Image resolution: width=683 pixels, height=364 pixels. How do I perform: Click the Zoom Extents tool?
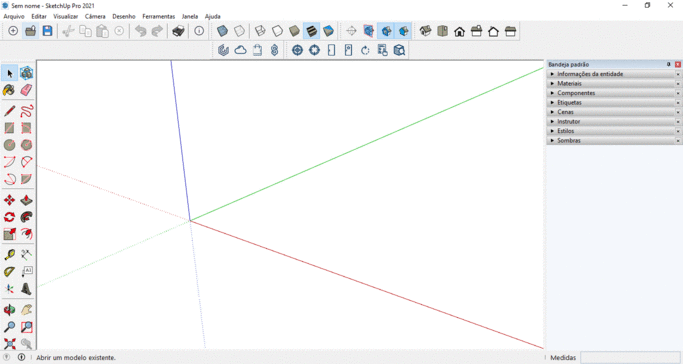9,343
